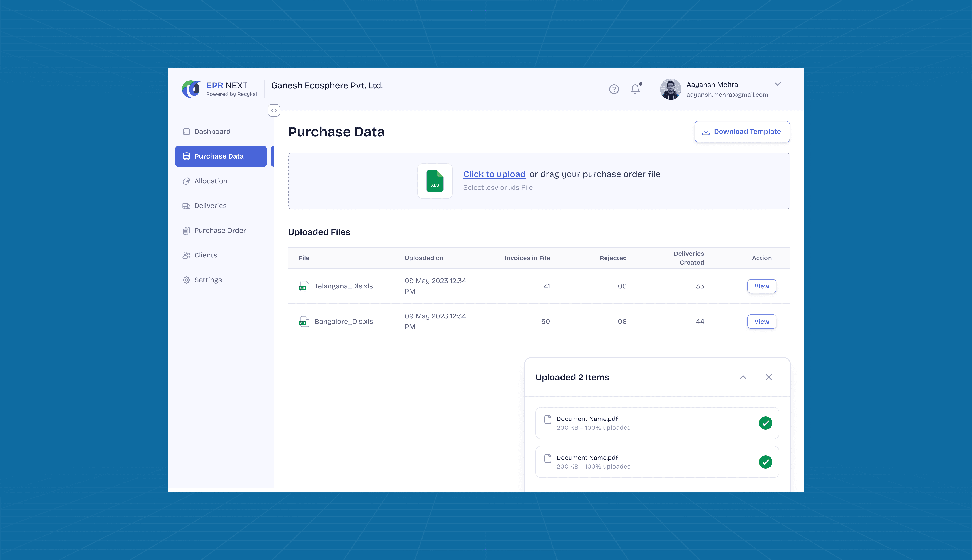Viewport: 972px width, 560px height.
Task: Click first Document Name.pdf green checkmark
Action: [x=765, y=423]
